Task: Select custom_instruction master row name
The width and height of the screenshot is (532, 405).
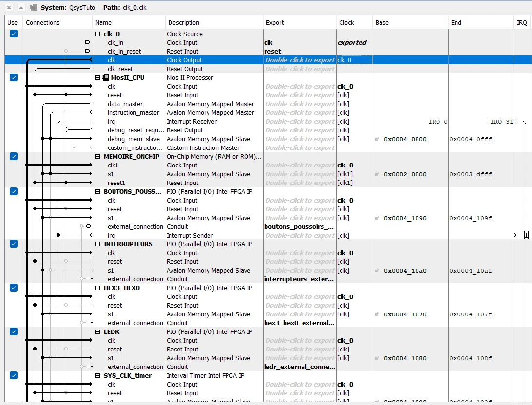Action: (134, 148)
